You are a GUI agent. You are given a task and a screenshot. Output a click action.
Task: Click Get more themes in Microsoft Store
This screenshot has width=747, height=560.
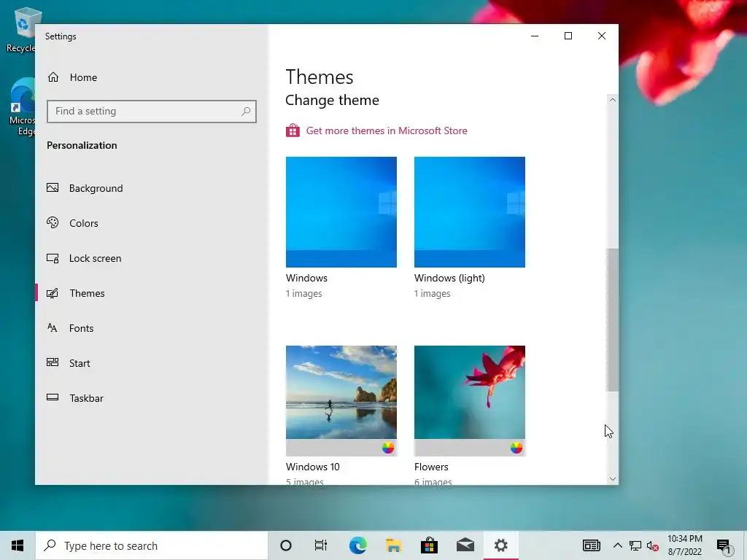tap(387, 131)
